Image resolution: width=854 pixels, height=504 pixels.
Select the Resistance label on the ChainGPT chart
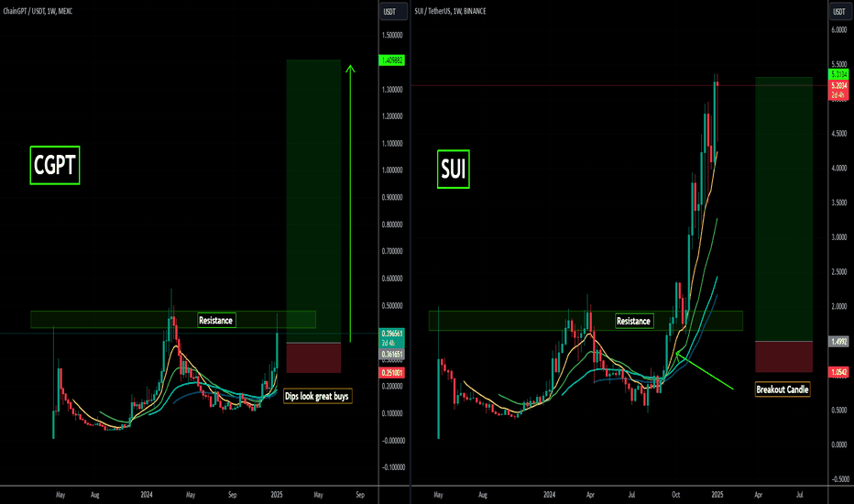pyautogui.click(x=215, y=321)
